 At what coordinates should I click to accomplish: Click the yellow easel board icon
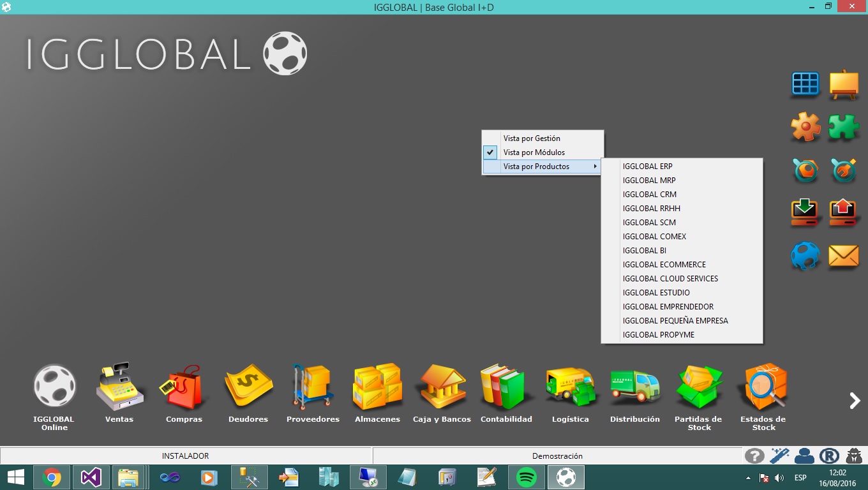pos(844,84)
